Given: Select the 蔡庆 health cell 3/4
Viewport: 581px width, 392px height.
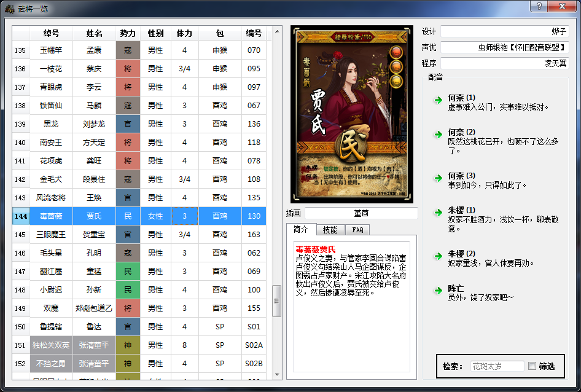Looking at the screenshot, I should point(184,69).
